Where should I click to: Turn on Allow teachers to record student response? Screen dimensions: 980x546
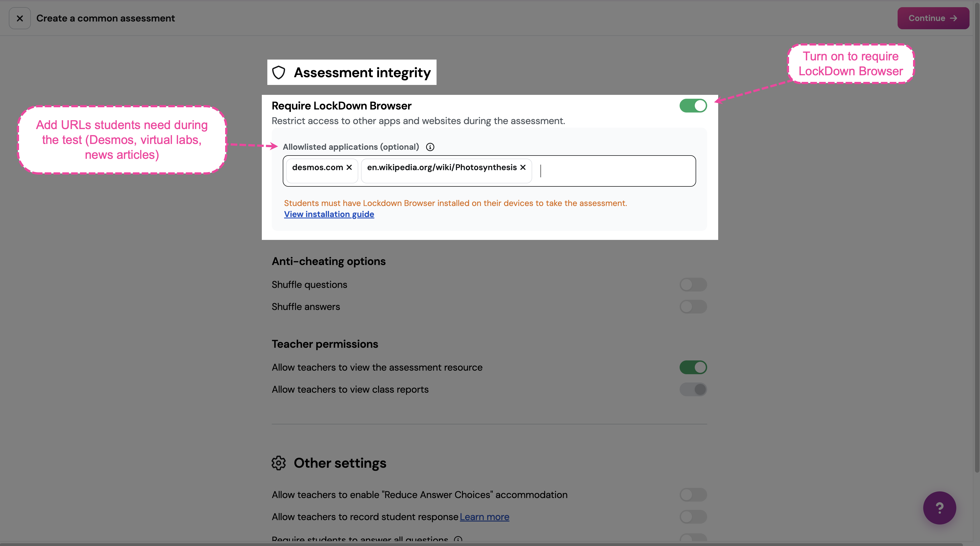pyautogui.click(x=693, y=517)
